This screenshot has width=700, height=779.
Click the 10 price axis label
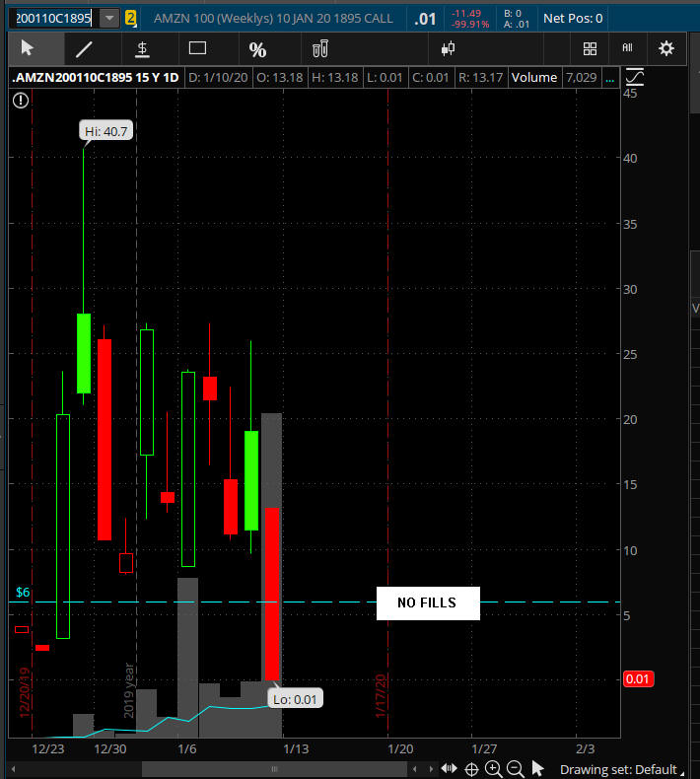coord(630,550)
